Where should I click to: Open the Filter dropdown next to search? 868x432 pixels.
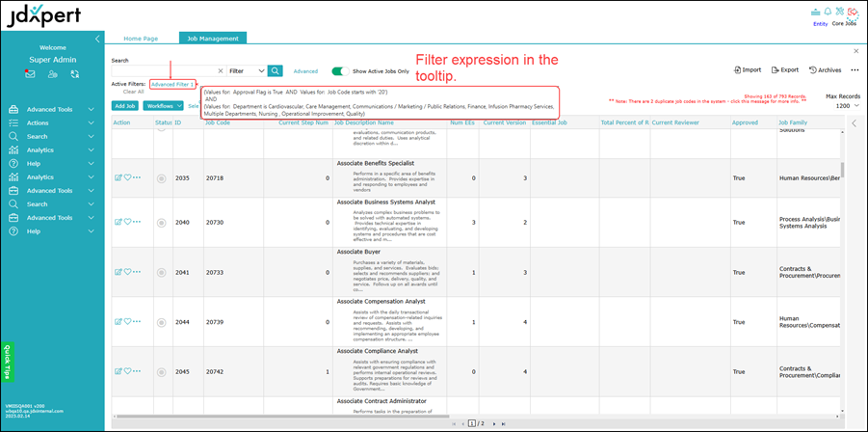pos(247,71)
